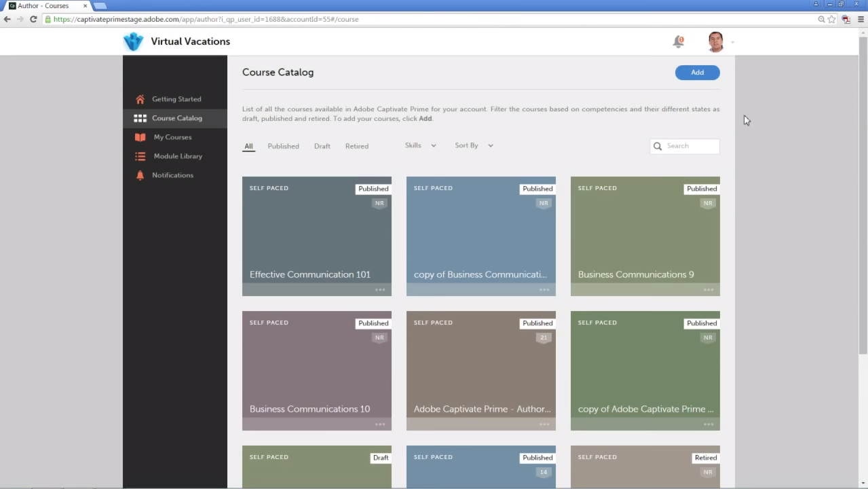Click the blue Add button
The width and height of the screenshot is (868, 489).
coord(697,73)
